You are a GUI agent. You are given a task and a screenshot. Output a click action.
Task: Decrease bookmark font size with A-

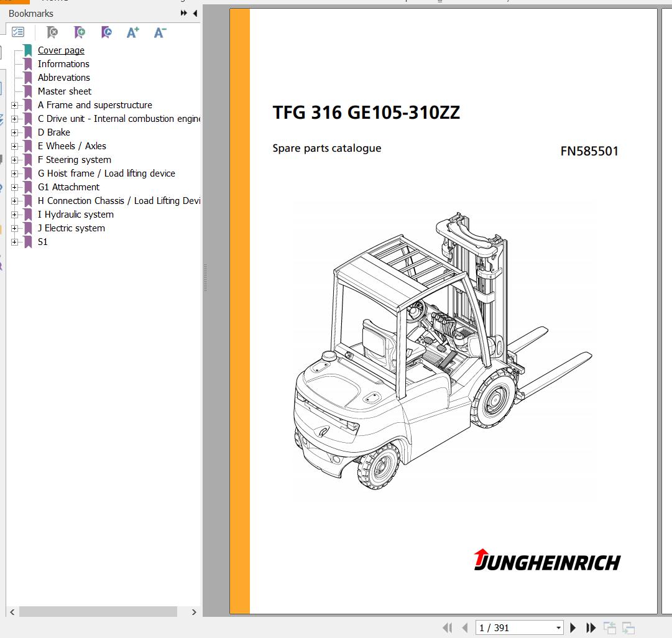point(160,32)
